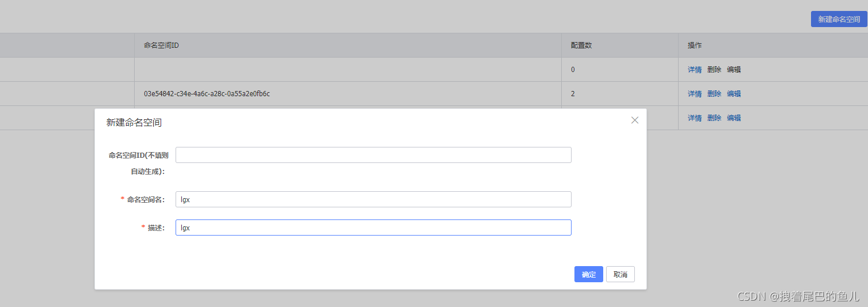
Task: Click 删除 on the row with 0 configs
Action: [714, 70]
